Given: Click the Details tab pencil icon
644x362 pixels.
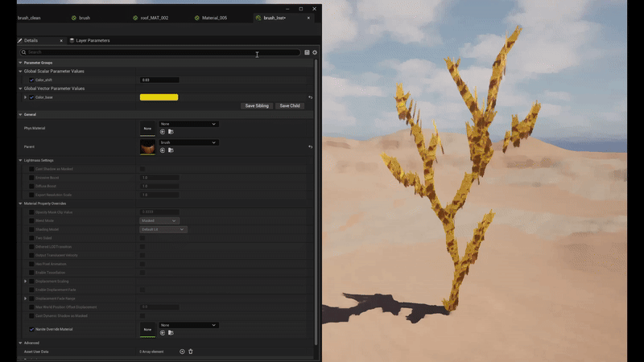Looking at the screenshot, I should point(19,41).
